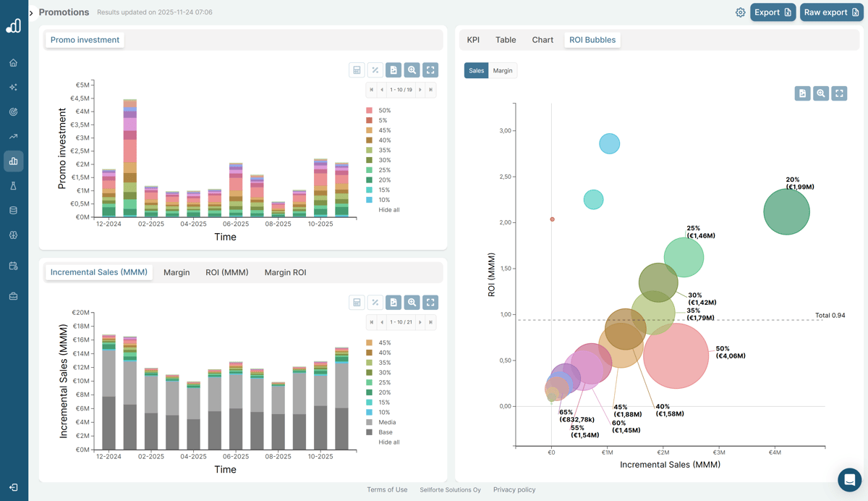Image resolution: width=868 pixels, height=501 pixels.
Task: Open the Home page from sidebar
Action: pos(13,63)
